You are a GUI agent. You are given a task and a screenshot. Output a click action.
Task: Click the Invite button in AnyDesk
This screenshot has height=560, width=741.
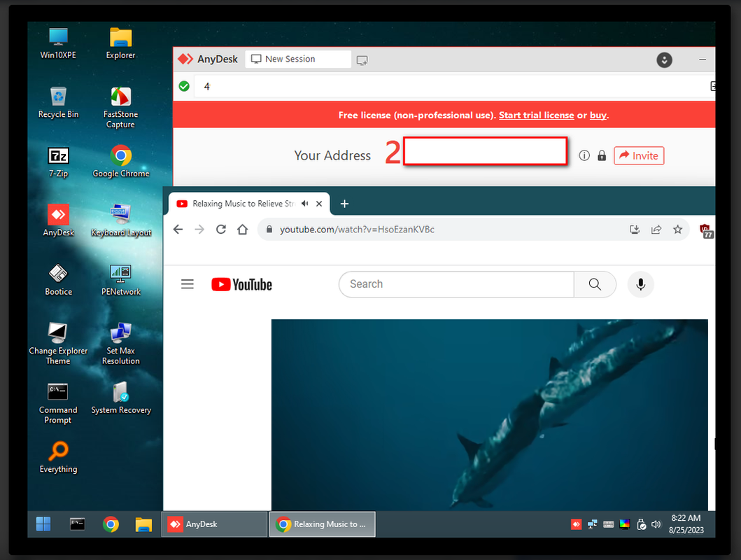[x=639, y=155]
